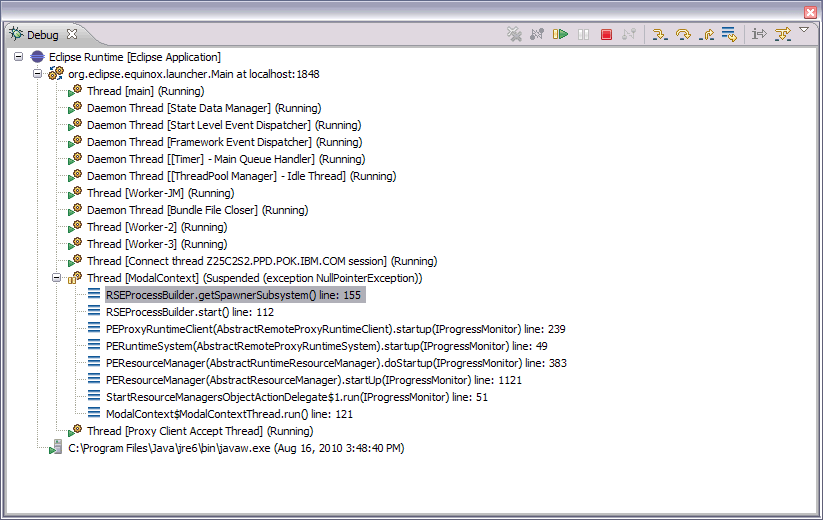Screen dimensions: 823x520
Task: Select Daemon Thread [State Data Manager]
Action: pyautogui.click(x=204, y=108)
